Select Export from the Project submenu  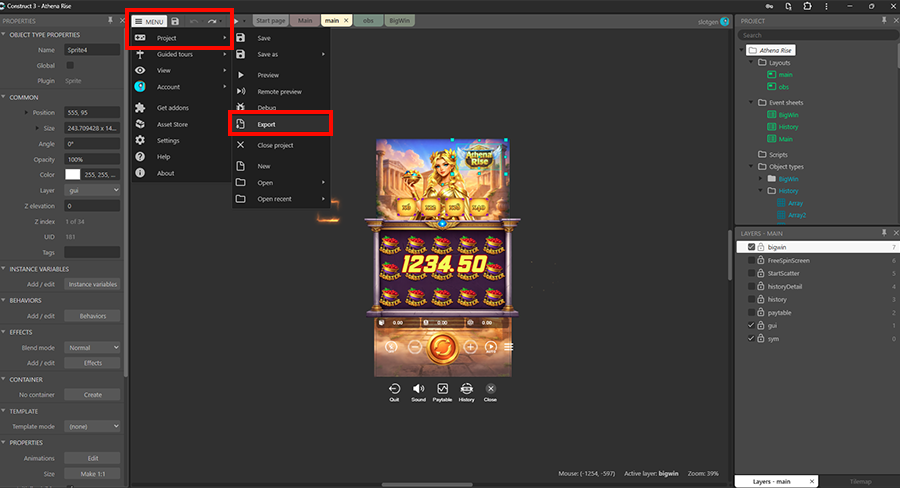click(266, 125)
